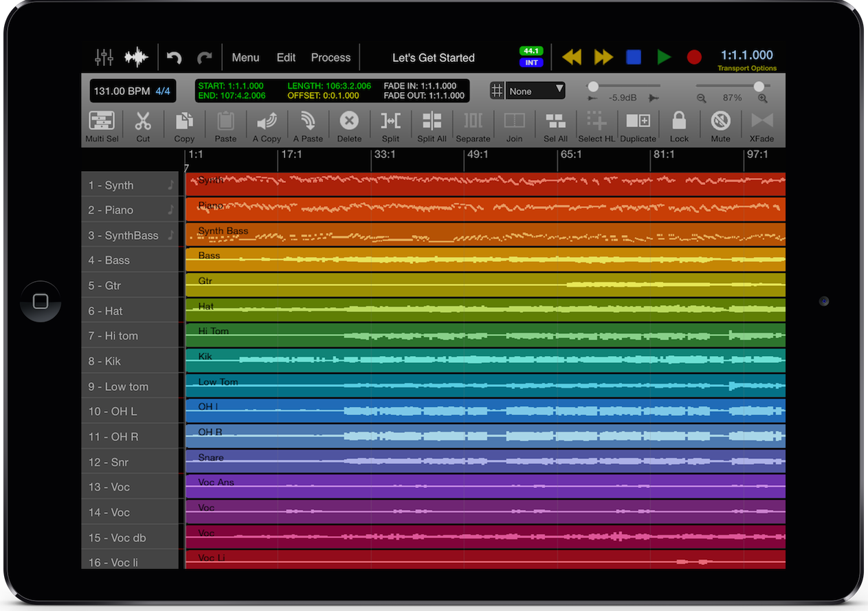Adjust the zoom slider at 87%
This screenshot has width=868, height=611.
(759, 87)
